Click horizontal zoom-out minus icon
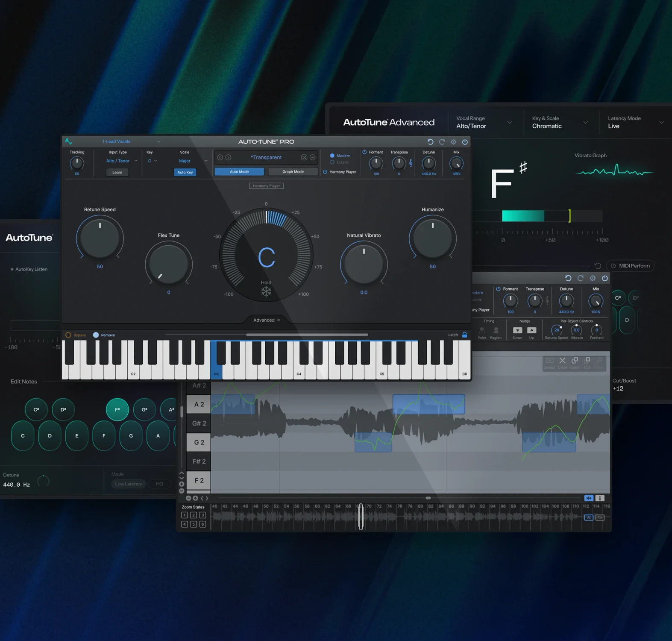 point(188,498)
